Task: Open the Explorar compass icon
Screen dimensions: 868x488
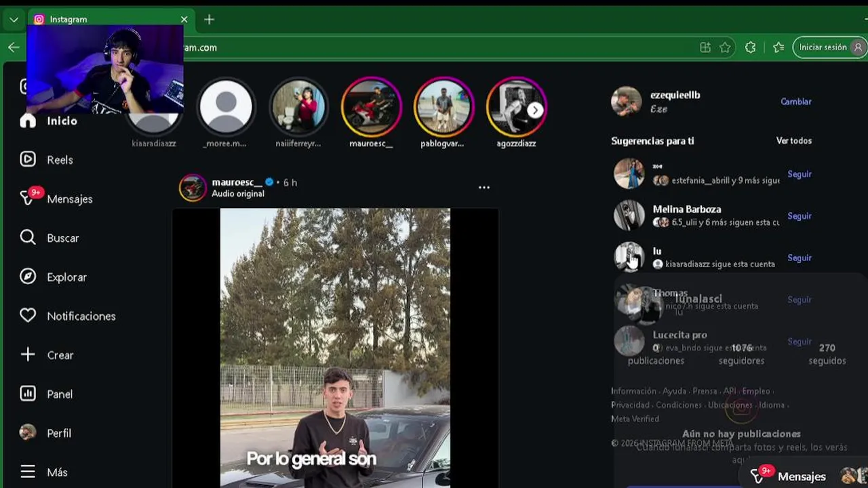Action: [28, 277]
